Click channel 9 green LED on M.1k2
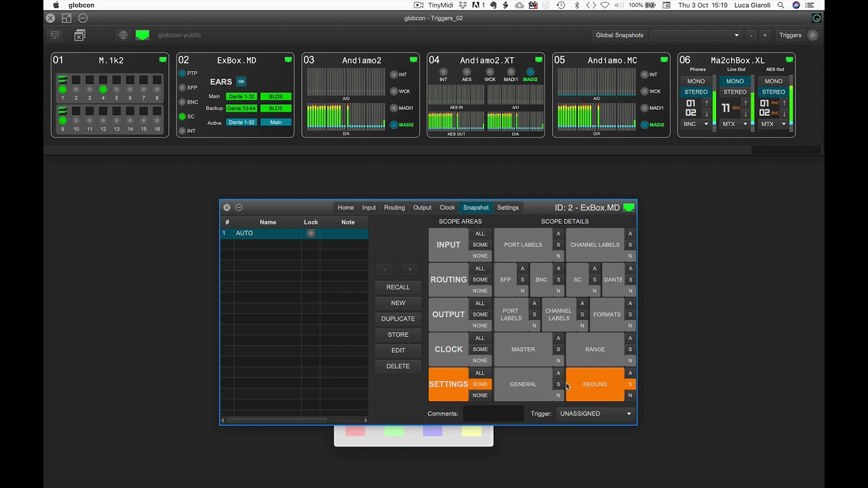Screen dimensions: 868x488 (62, 121)
